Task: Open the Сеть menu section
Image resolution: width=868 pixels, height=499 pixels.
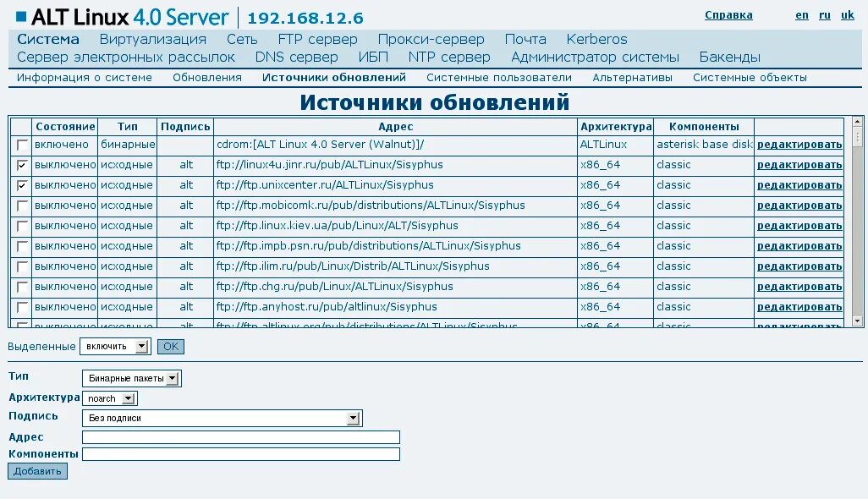Action: tap(242, 39)
